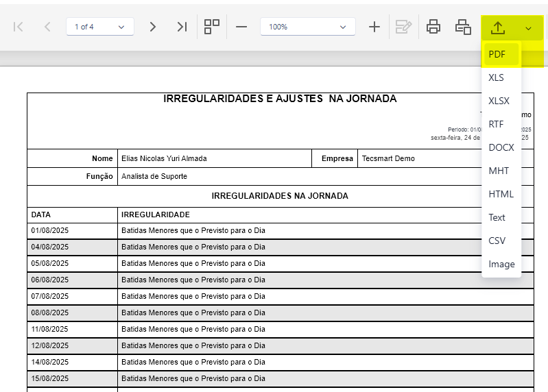This screenshot has width=548, height=392.
Task: Select MHT export option
Action: point(501,171)
